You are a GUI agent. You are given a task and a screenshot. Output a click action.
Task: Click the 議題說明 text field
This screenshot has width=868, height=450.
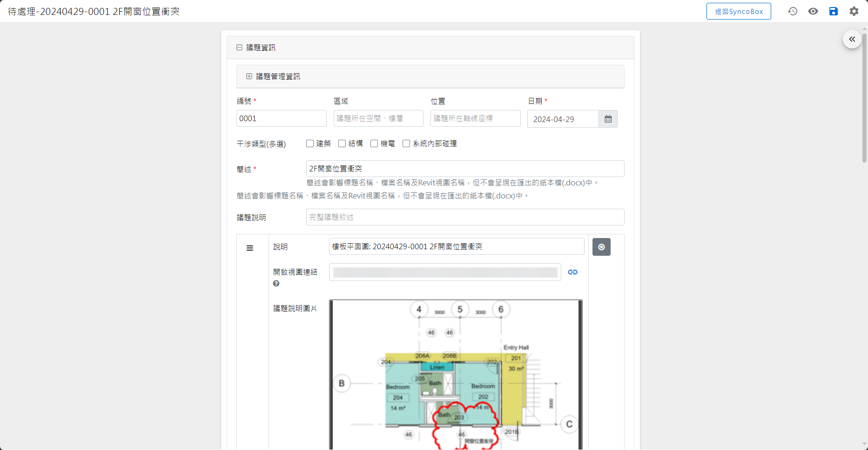[x=464, y=217]
